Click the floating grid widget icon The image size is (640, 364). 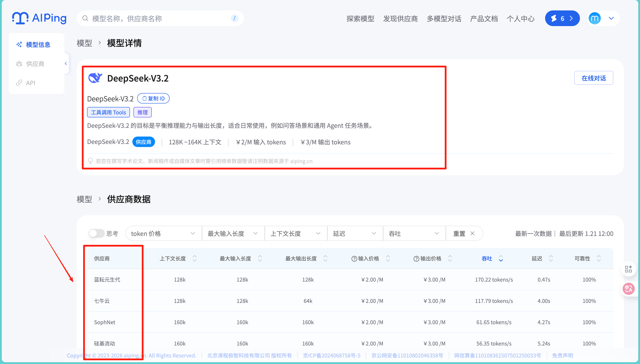pyautogui.click(x=628, y=269)
